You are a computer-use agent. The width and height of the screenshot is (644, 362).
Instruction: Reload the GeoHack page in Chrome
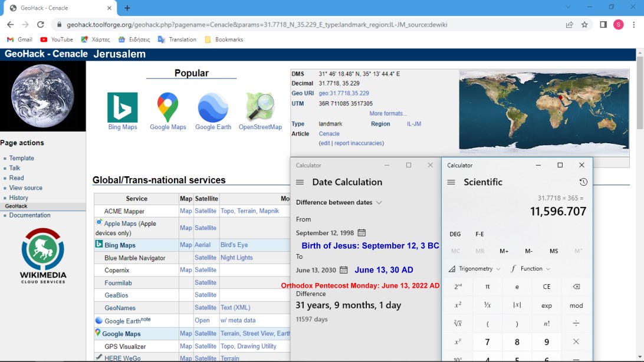click(x=40, y=25)
